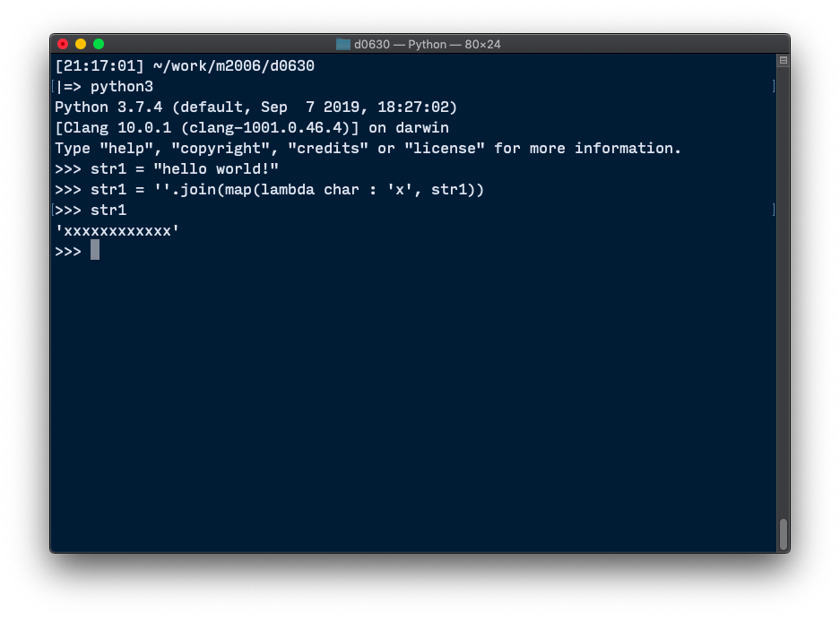Click empty terminal area below the prompt
840x619 pixels.
point(412,401)
